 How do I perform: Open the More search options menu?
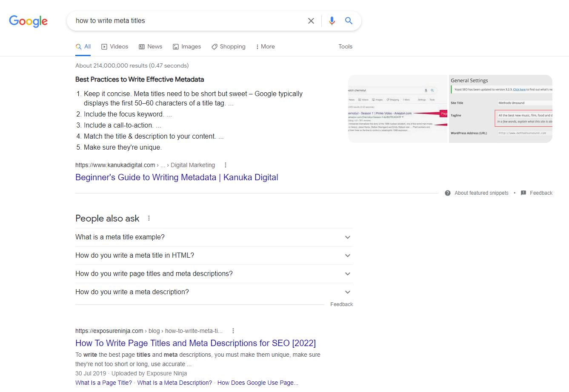coord(265,46)
